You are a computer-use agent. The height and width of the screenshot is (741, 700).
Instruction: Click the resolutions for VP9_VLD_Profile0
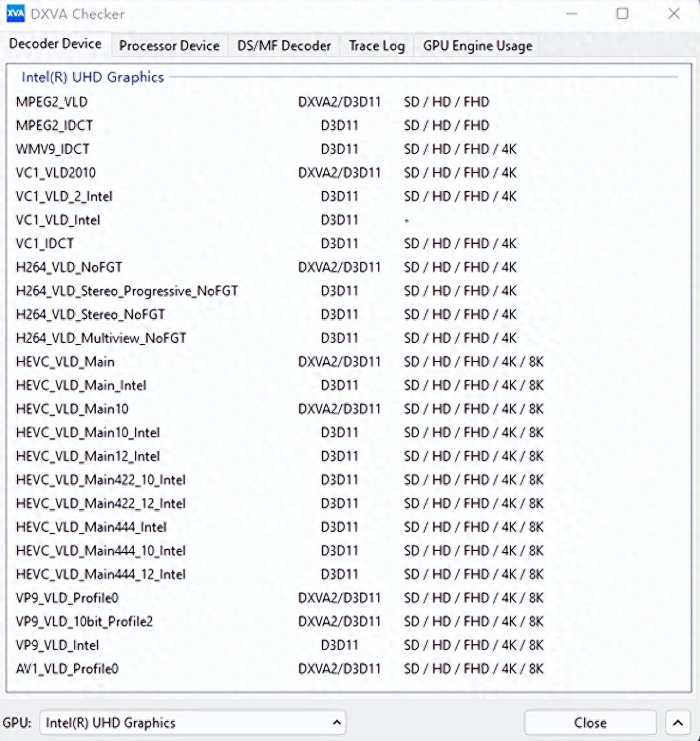pyautogui.click(x=474, y=598)
